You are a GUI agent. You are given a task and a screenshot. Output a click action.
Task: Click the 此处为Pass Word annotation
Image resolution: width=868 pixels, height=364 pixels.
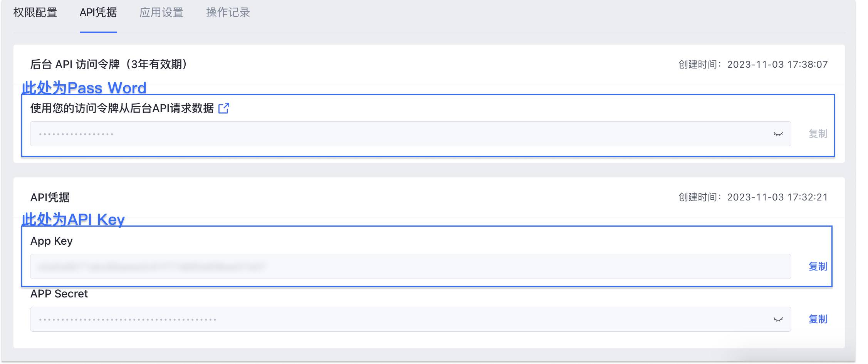84,88
